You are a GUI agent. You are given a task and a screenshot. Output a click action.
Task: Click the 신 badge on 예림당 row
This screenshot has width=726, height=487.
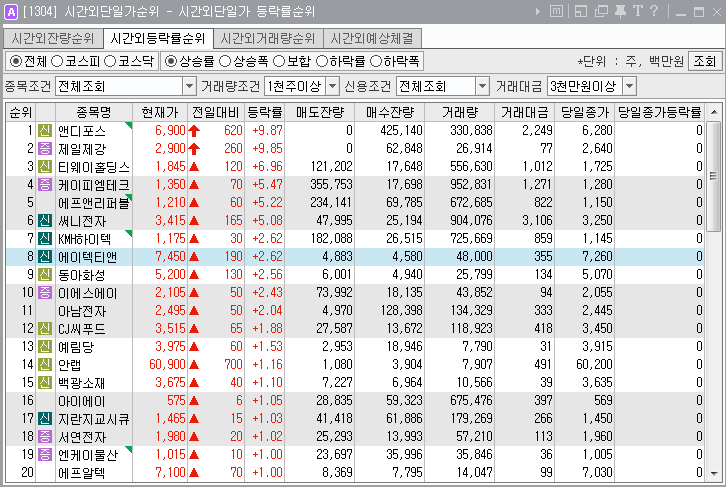point(45,347)
